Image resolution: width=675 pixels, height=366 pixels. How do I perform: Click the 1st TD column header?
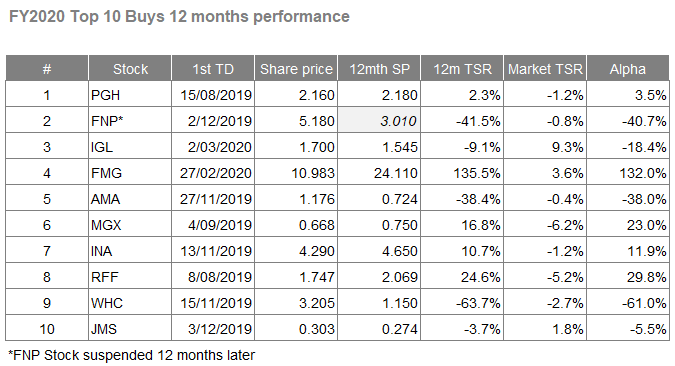[213, 68]
